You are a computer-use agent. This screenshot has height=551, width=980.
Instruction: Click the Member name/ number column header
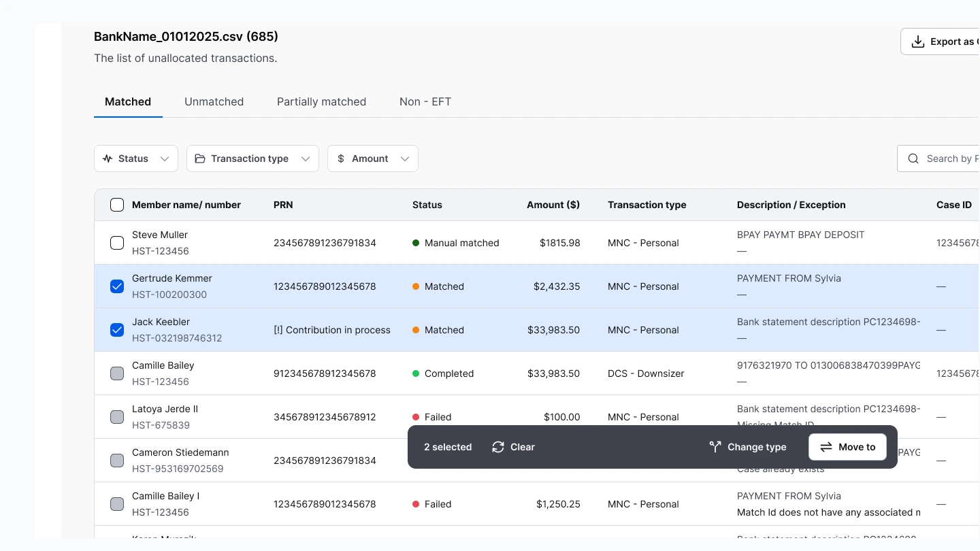click(186, 205)
